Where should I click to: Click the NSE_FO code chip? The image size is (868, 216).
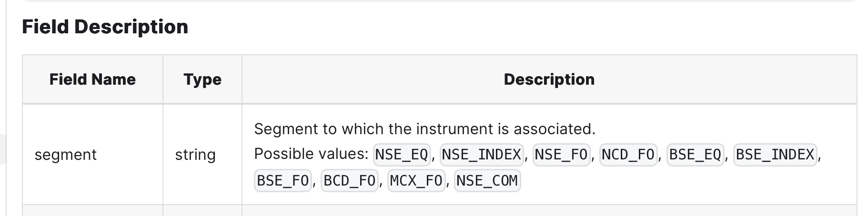click(561, 155)
